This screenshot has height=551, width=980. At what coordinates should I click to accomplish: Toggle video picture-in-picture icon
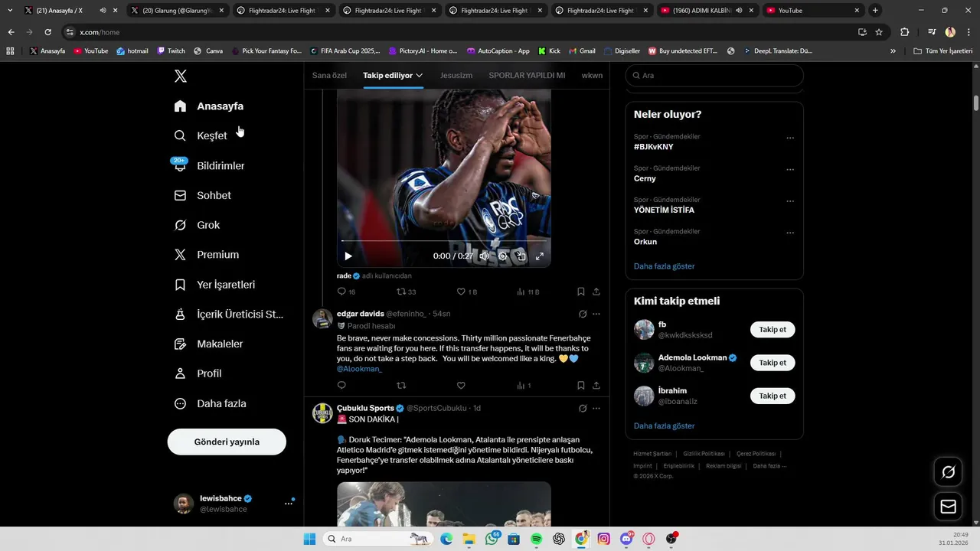(x=521, y=256)
